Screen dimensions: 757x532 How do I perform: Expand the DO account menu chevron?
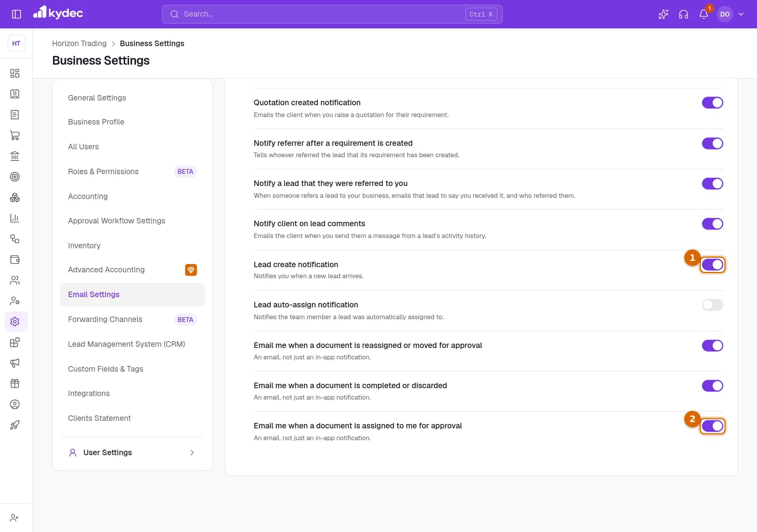[741, 14]
